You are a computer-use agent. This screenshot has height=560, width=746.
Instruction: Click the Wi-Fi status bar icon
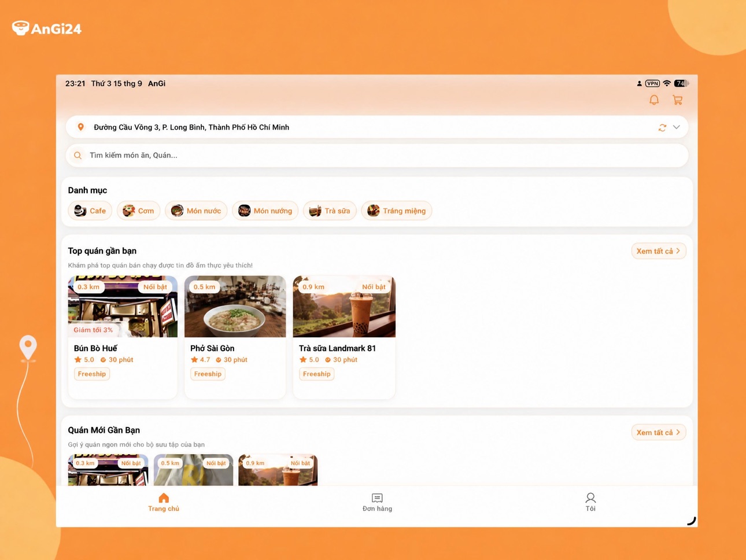click(x=667, y=83)
